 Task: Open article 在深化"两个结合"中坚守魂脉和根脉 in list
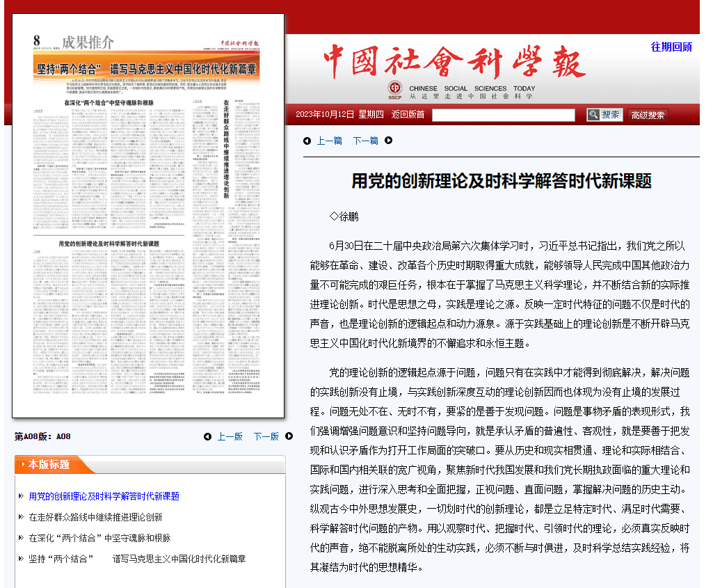click(99, 538)
